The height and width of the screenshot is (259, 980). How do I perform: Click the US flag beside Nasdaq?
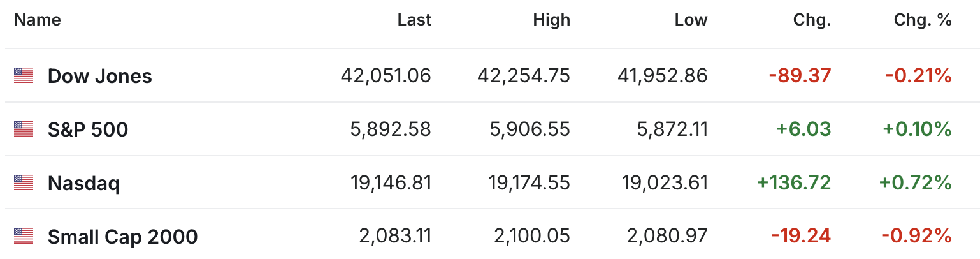(x=23, y=183)
